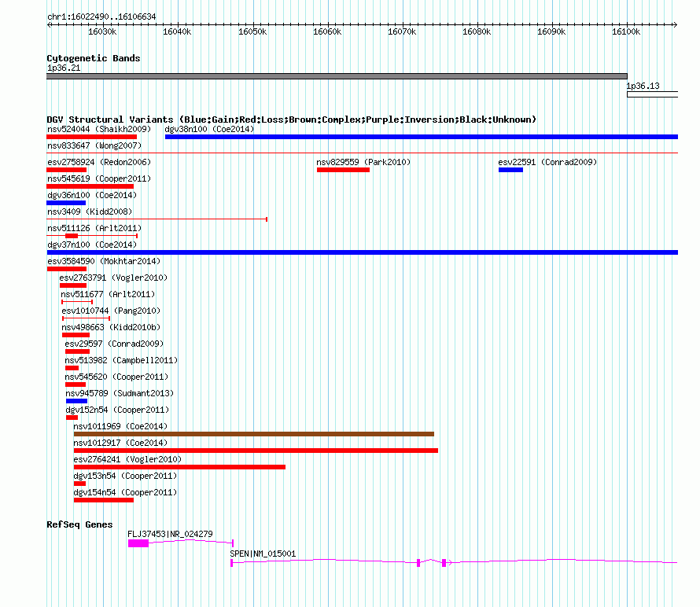This screenshot has height=607, width=700.
Task: Select the 1p36.13 cytogenetic band box
Action: point(653,94)
